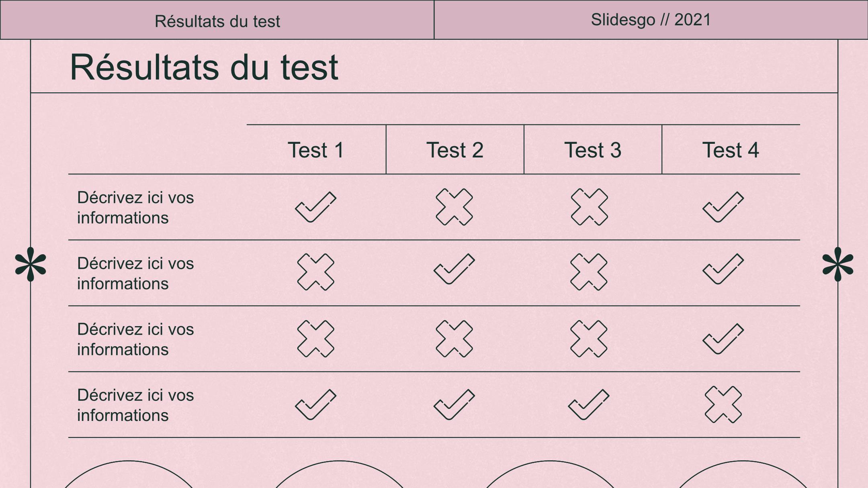
Task: Click the small Résultats du test header label
Action: (x=217, y=21)
